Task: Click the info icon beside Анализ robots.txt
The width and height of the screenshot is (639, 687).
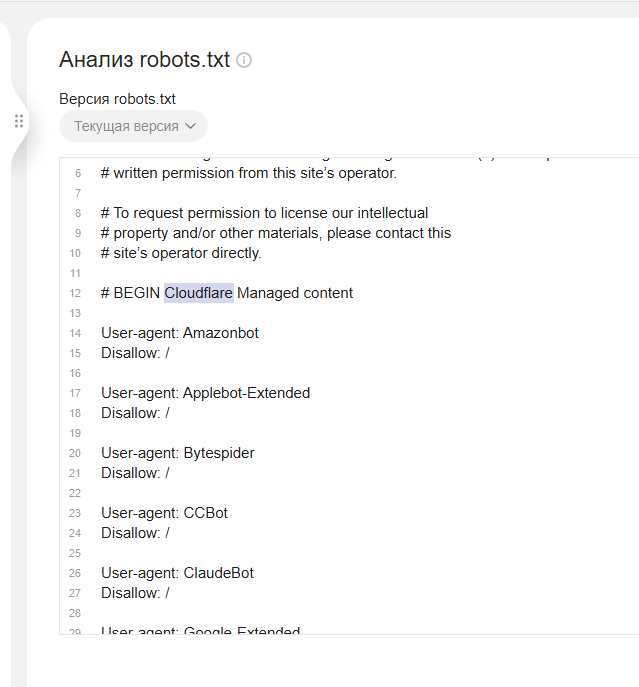Action: 244,60
